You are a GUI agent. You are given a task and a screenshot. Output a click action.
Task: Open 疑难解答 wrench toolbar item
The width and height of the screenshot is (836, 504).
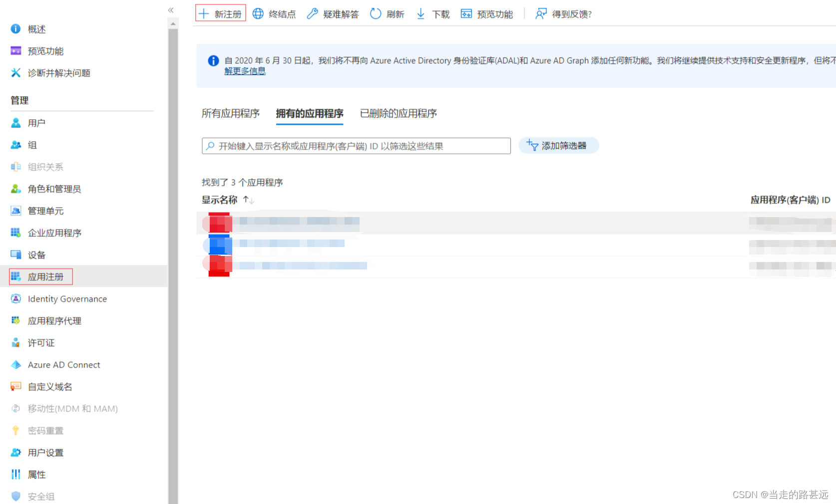click(333, 14)
